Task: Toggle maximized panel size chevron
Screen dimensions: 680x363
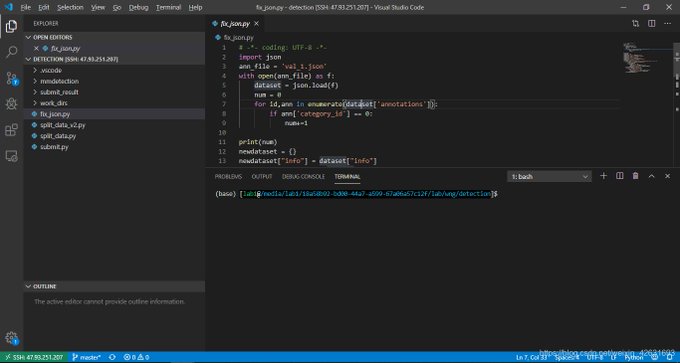Action: [651, 176]
